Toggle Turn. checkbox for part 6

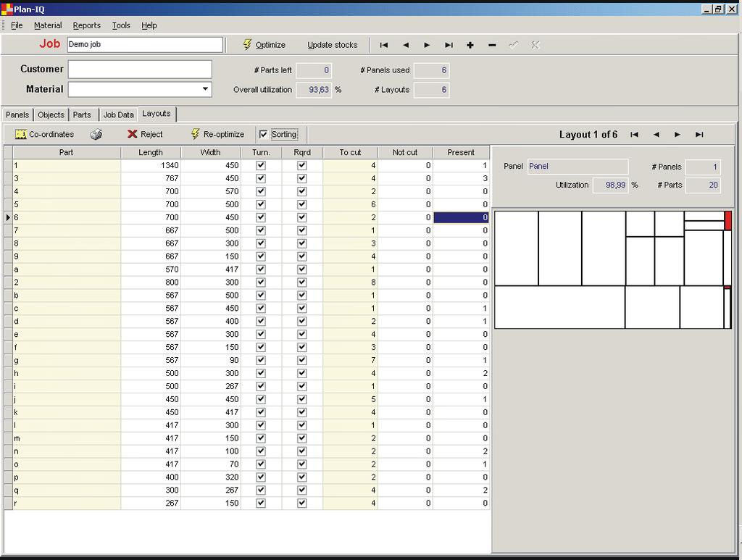[x=261, y=217]
